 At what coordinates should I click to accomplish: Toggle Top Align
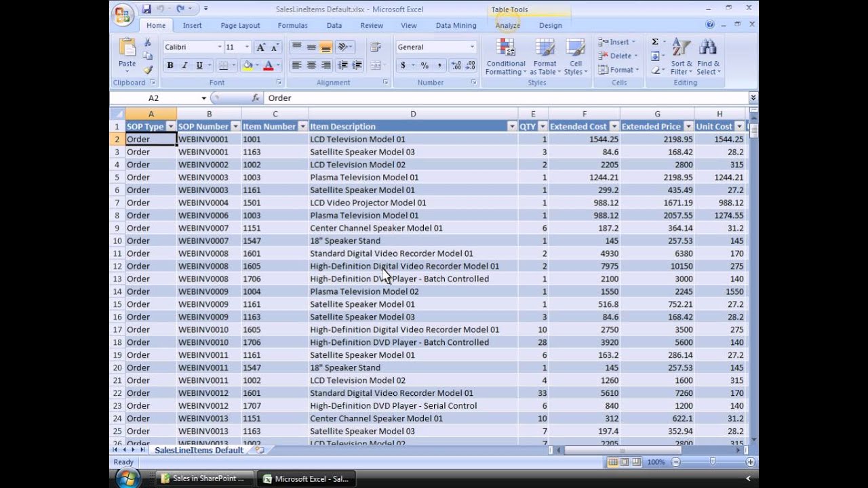click(296, 47)
